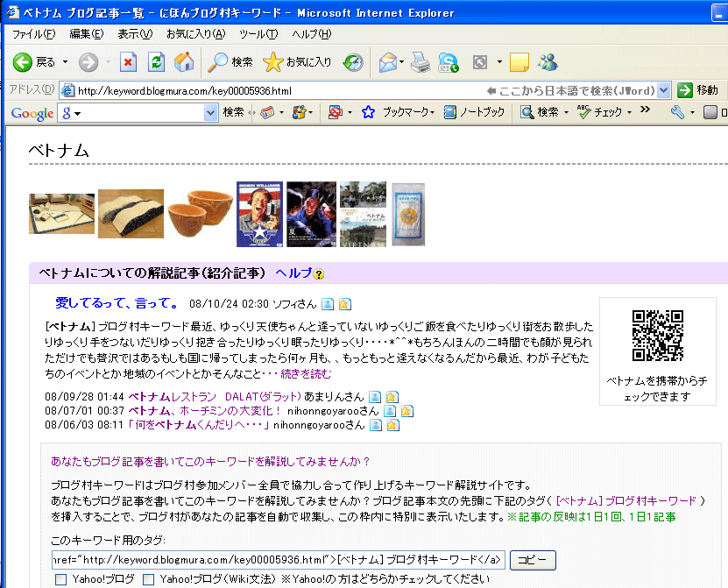Open Google search box dropdown
Image resolution: width=728 pixels, height=588 pixels.
211,112
